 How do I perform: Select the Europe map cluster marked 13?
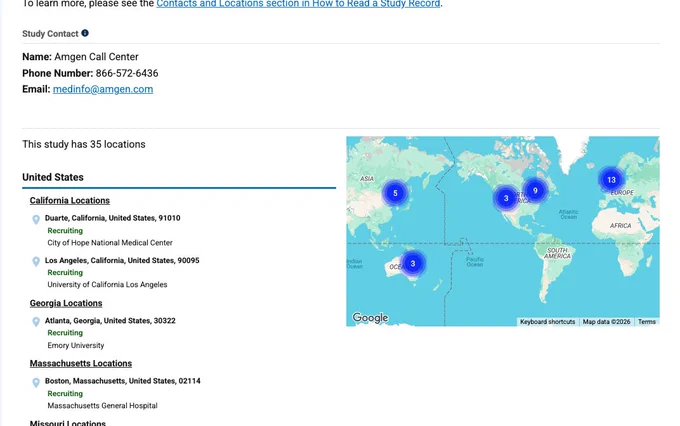click(x=611, y=180)
